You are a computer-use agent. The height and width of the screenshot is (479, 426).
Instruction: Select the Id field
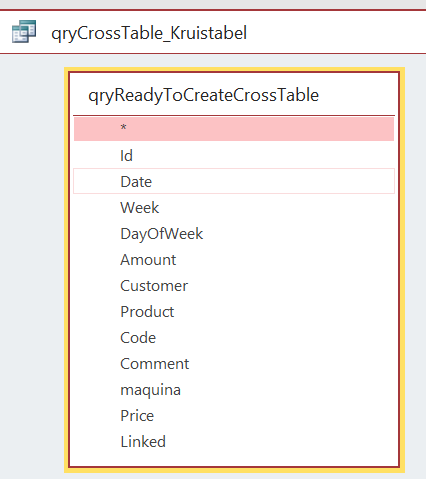click(x=234, y=155)
